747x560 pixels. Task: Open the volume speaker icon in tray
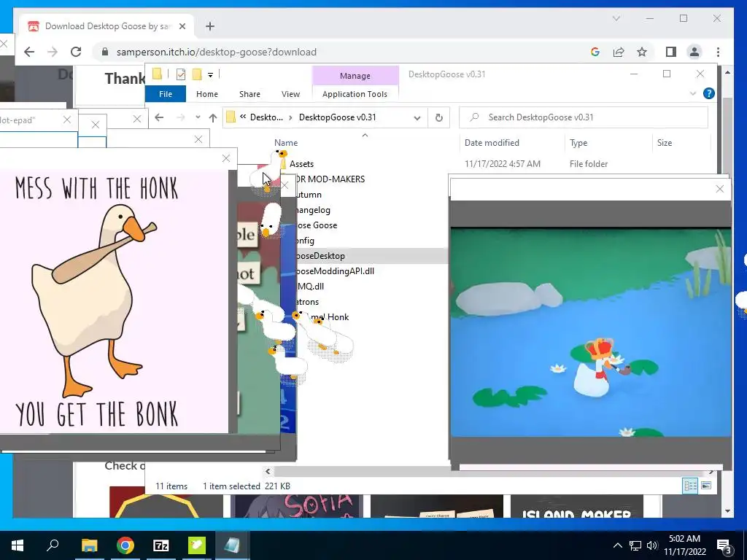[x=652, y=545]
